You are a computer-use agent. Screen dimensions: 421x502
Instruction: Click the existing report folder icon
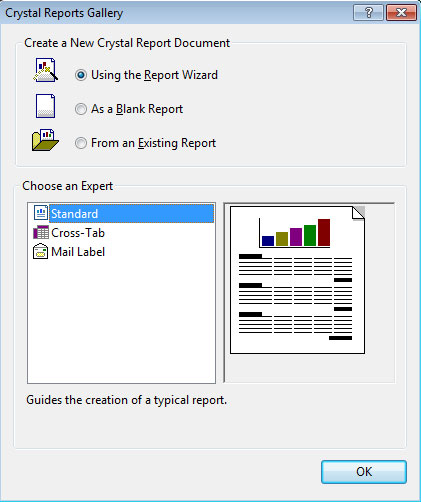click(45, 140)
